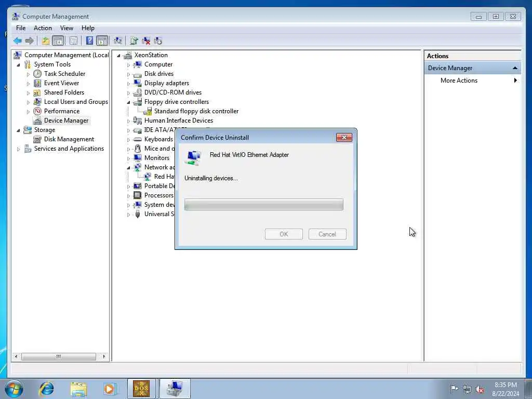Click the uninstall progress bar
Viewport: 532px width, 399px height.
tap(263, 205)
